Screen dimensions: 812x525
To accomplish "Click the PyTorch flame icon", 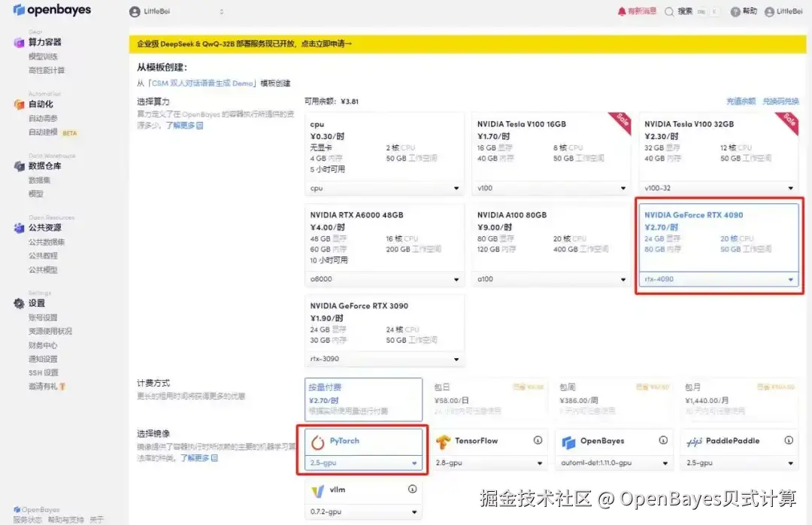I will [x=317, y=442].
